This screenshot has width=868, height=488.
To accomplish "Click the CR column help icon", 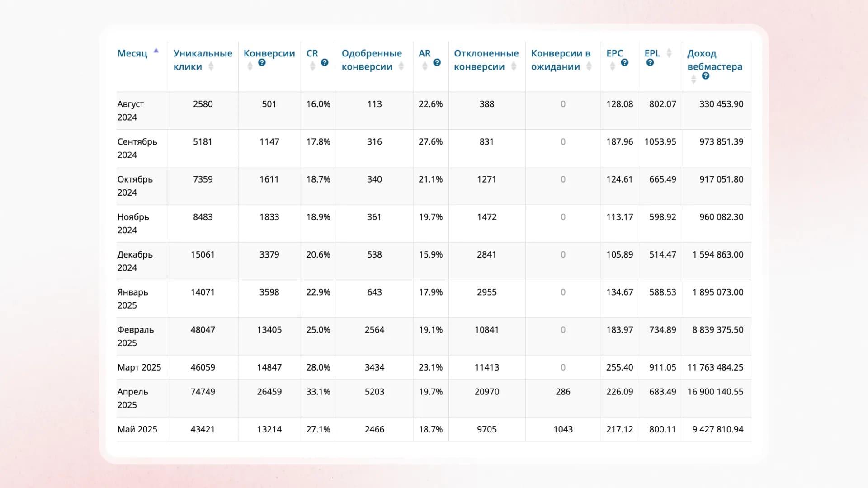I will pyautogui.click(x=325, y=63).
